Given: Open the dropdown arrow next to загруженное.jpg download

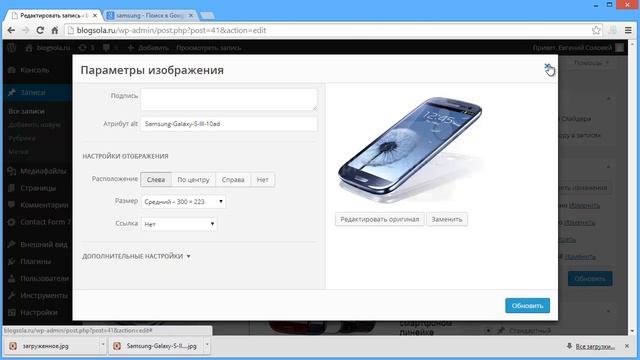Looking at the screenshot, I should (102, 346).
